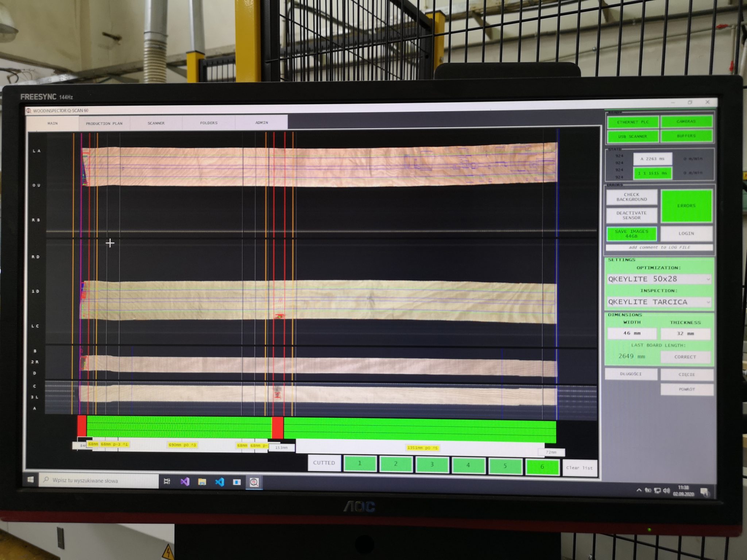The width and height of the screenshot is (747, 560).
Task: Click the POWRÓT button
Action: (686, 389)
